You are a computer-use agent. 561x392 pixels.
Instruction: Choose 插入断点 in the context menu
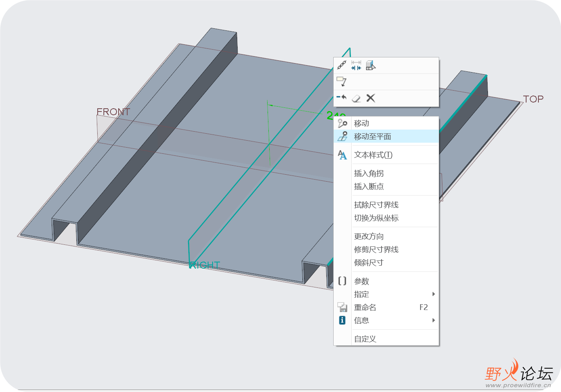[387, 187]
